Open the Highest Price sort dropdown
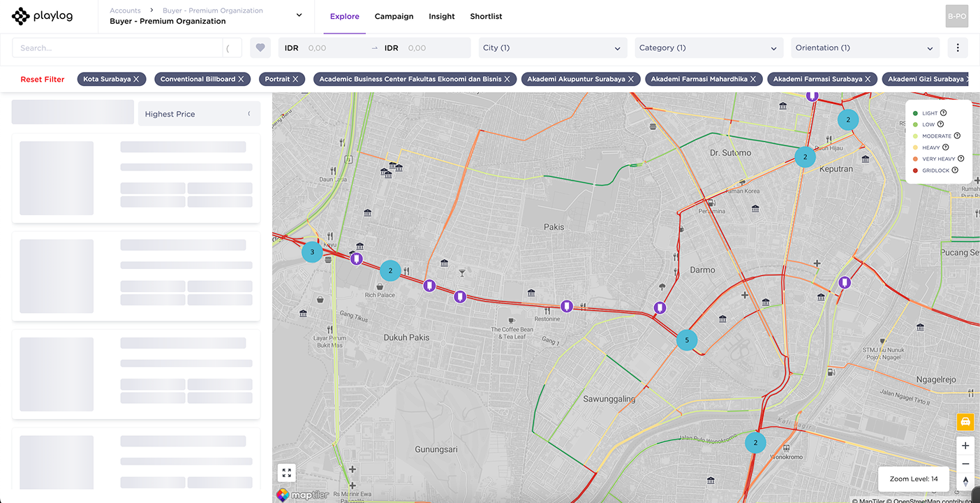This screenshot has width=980, height=503. (x=199, y=114)
